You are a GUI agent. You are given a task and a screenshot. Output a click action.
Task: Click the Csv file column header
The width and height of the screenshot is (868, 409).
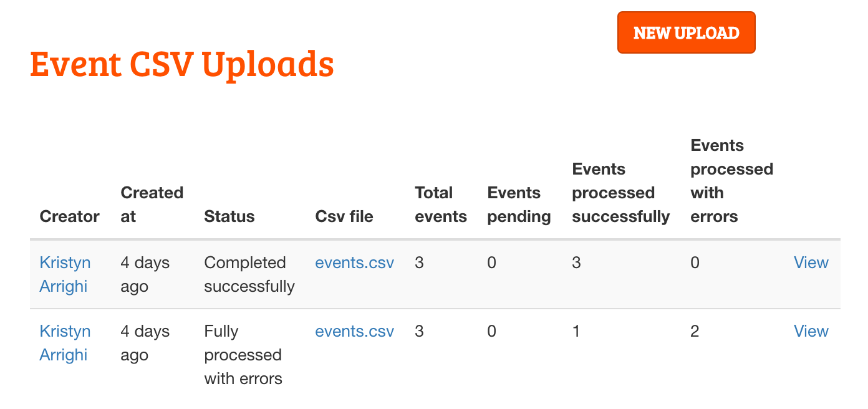(344, 216)
